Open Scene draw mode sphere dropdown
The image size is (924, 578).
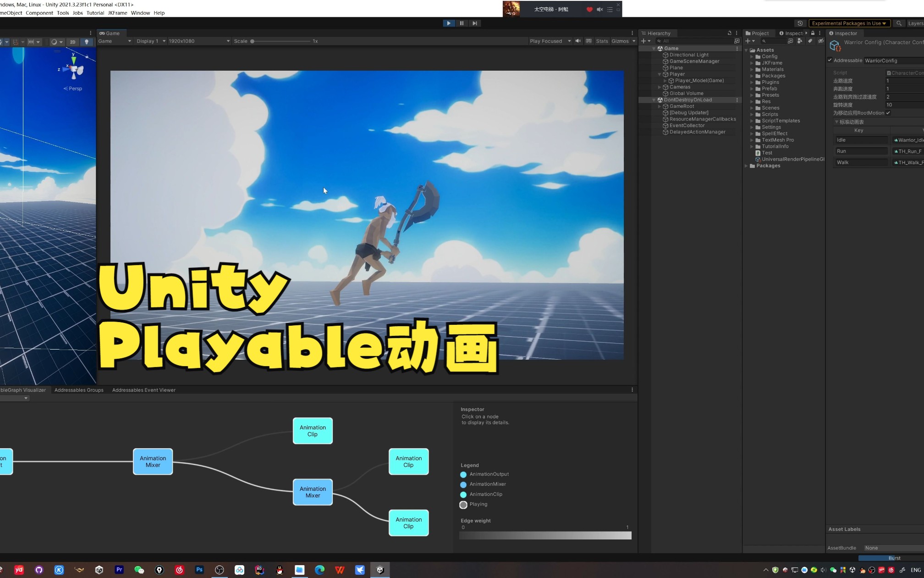coord(57,42)
